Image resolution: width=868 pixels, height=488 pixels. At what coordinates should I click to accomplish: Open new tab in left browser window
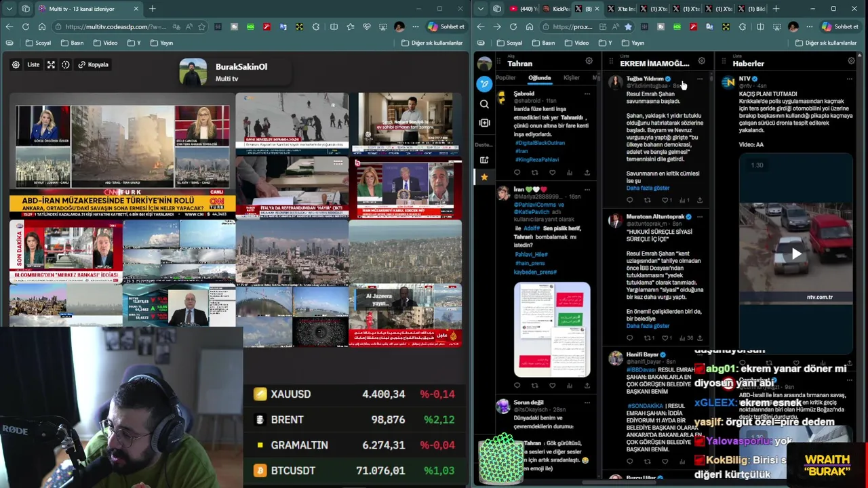(x=153, y=9)
